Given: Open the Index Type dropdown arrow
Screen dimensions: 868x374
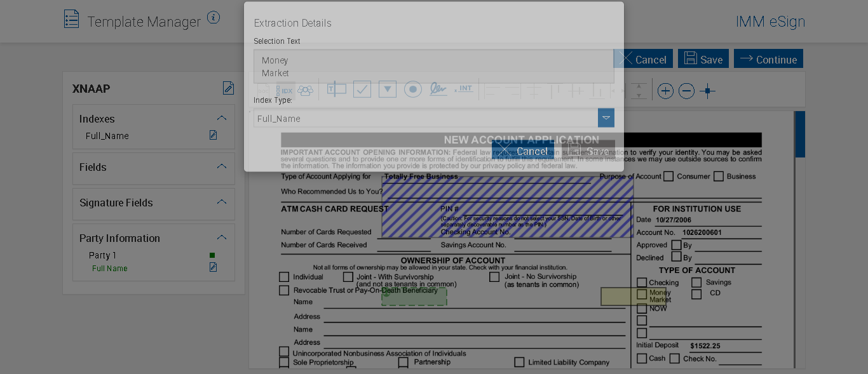Looking at the screenshot, I should click(606, 118).
